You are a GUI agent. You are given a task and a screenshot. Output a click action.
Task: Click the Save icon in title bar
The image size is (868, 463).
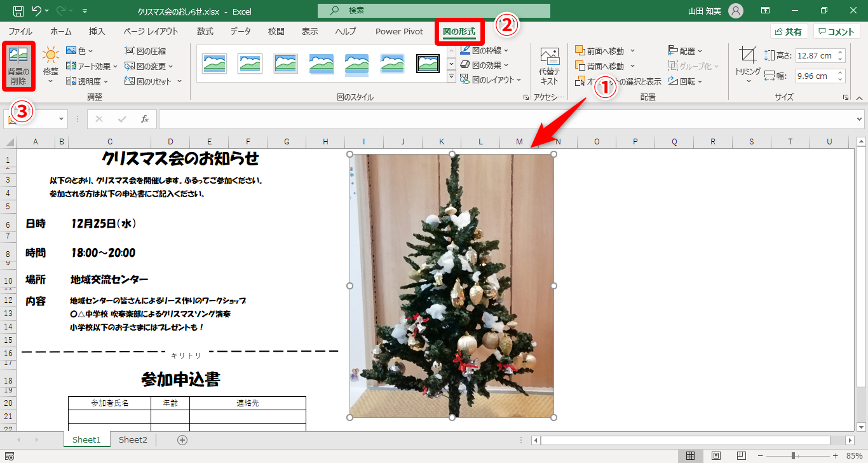[18, 11]
